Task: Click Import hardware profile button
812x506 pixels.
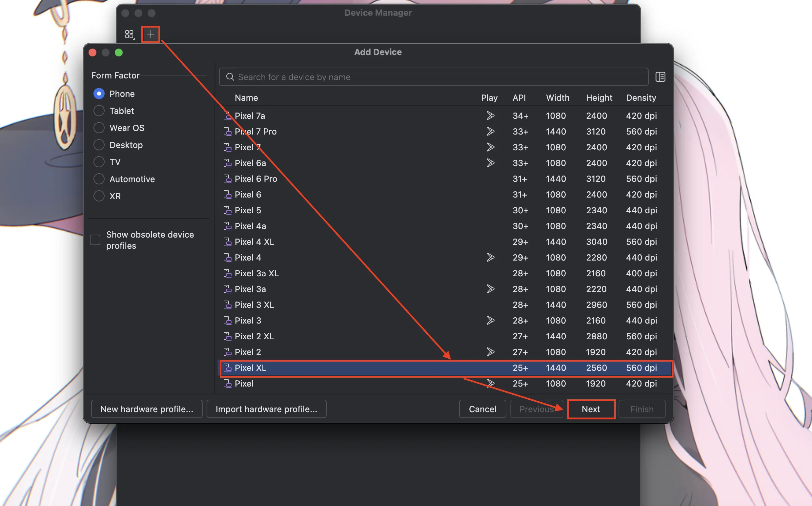Action: tap(266, 409)
